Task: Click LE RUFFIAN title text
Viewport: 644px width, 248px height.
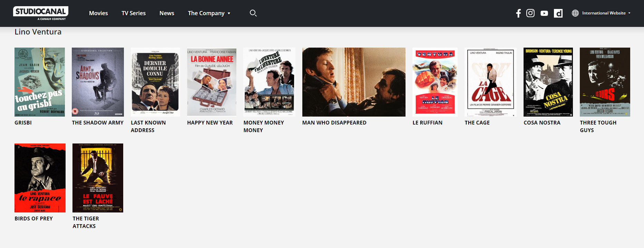Action: [x=427, y=123]
